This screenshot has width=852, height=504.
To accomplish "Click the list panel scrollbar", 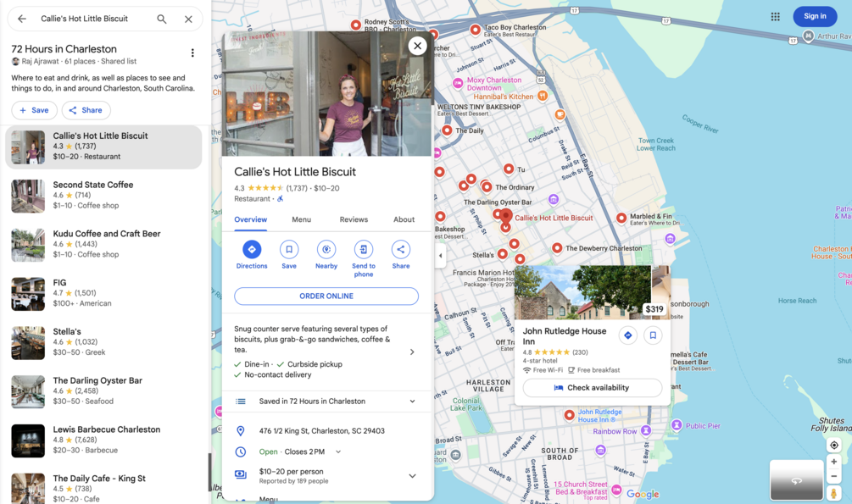I will coord(209,472).
